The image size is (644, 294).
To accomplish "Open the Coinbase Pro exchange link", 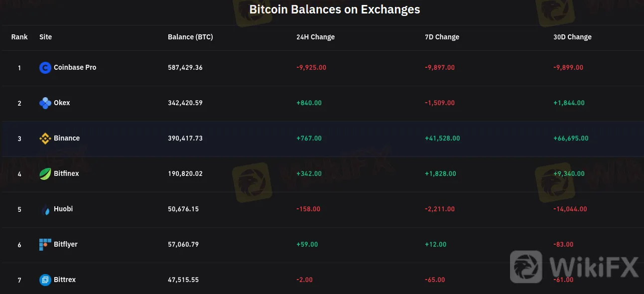I will click(75, 67).
